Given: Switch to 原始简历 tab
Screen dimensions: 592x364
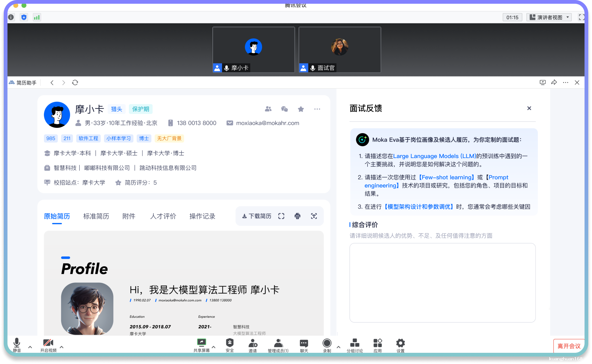Looking at the screenshot, I should point(57,216).
